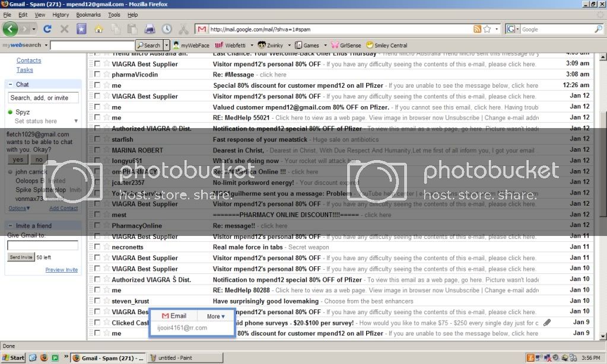Viewport: 607px width, 364px height.
Task: Star the necronetts email
Action: click(x=106, y=247)
